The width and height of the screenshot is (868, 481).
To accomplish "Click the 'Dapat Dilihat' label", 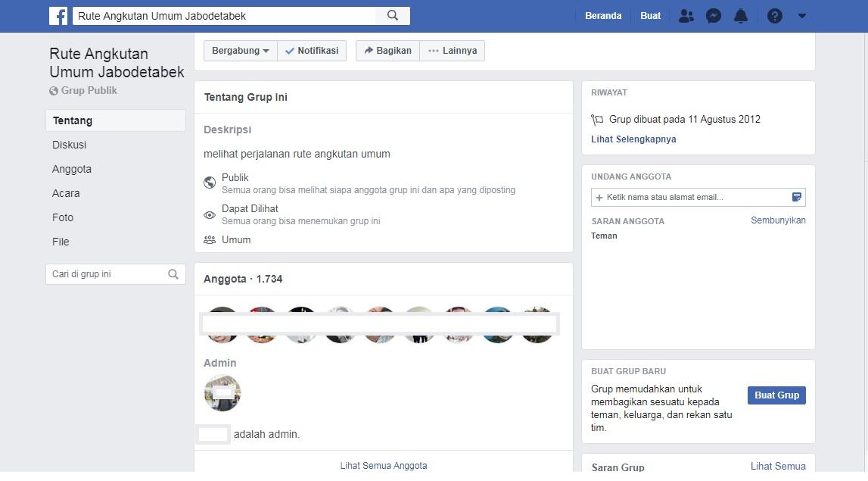I will (250, 208).
